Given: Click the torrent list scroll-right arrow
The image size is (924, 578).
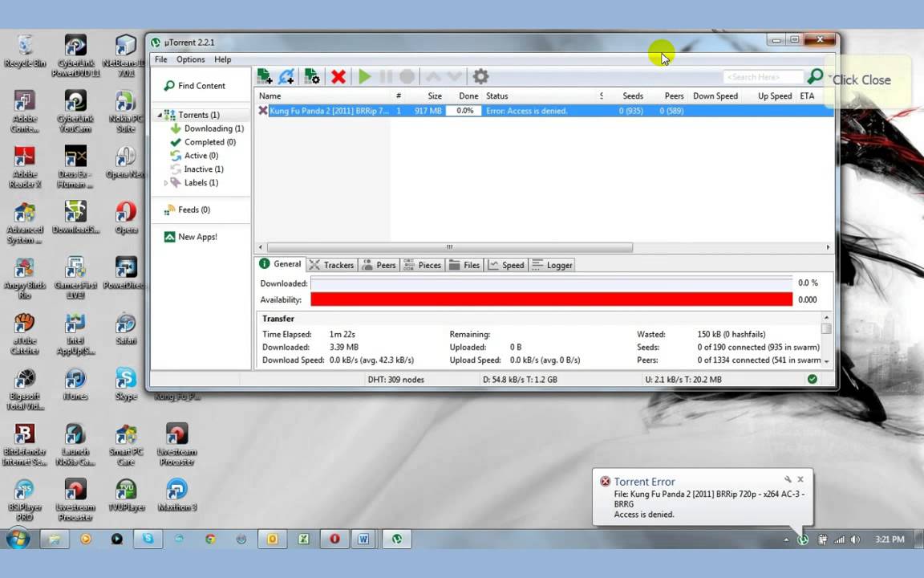Looking at the screenshot, I should pos(828,247).
